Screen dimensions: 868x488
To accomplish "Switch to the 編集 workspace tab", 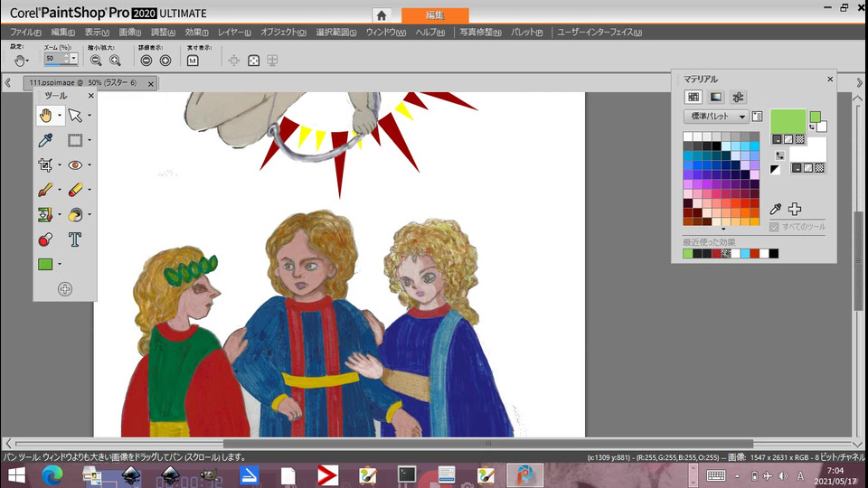I will [435, 14].
